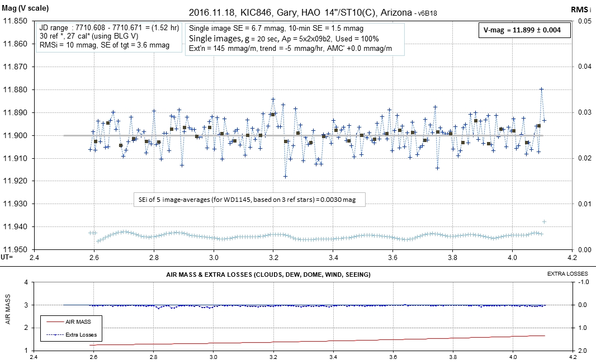
Task: Click the 0.01 RMS axis label
Action: pos(585,204)
